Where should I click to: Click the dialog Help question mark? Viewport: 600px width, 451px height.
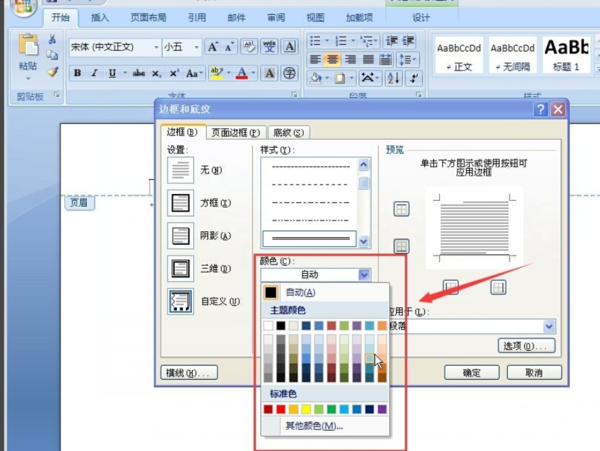(540, 110)
